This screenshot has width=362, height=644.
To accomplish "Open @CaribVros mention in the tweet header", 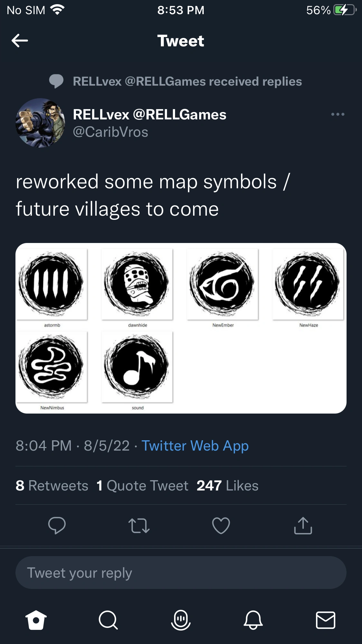I will pos(111,132).
